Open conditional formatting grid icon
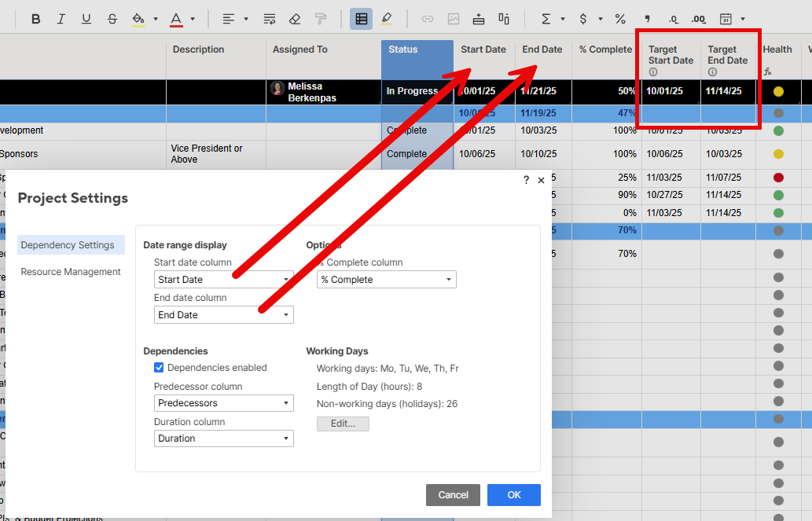 (x=361, y=19)
